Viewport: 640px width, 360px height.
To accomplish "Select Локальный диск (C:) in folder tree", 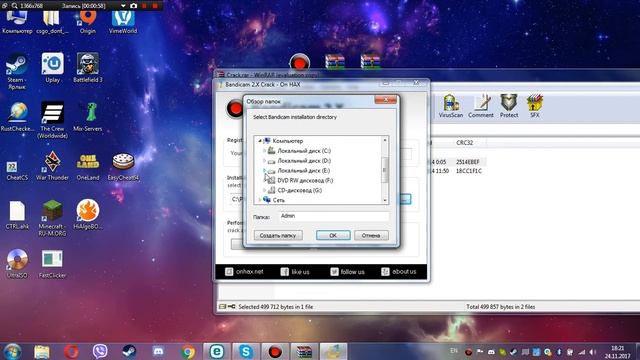I will pos(304,151).
